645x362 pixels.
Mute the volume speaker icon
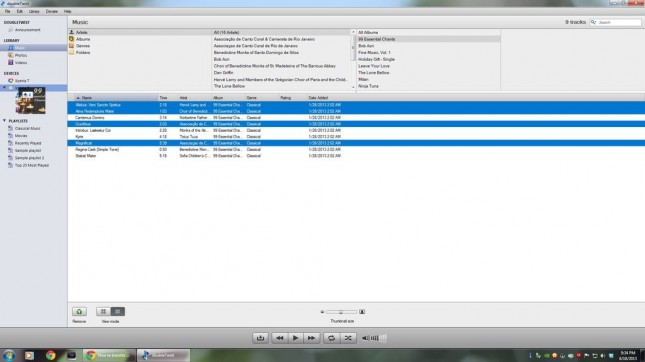point(365,338)
